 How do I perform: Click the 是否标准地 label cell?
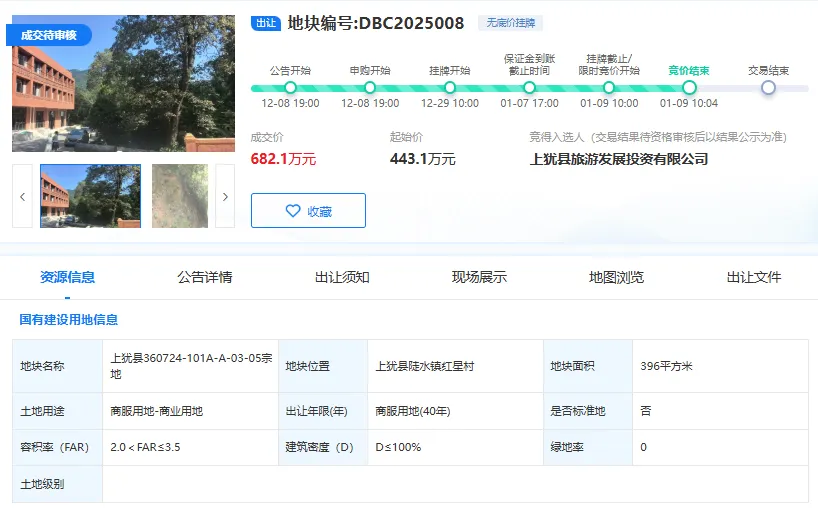[588, 411]
